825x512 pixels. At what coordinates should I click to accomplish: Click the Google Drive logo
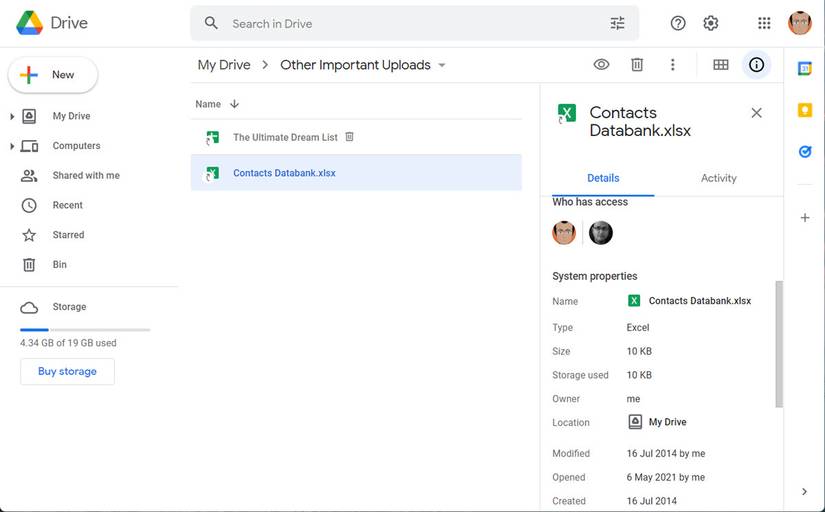(29, 23)
